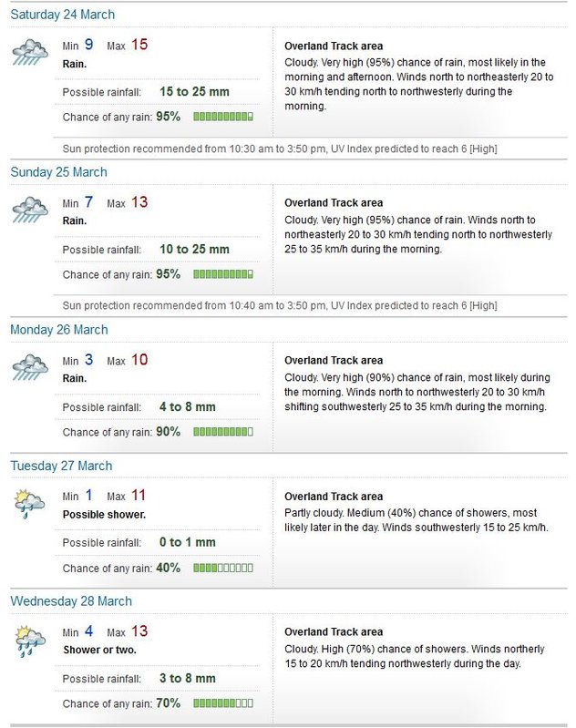Click Monday's maximum temperature 10

click(139, 360)
